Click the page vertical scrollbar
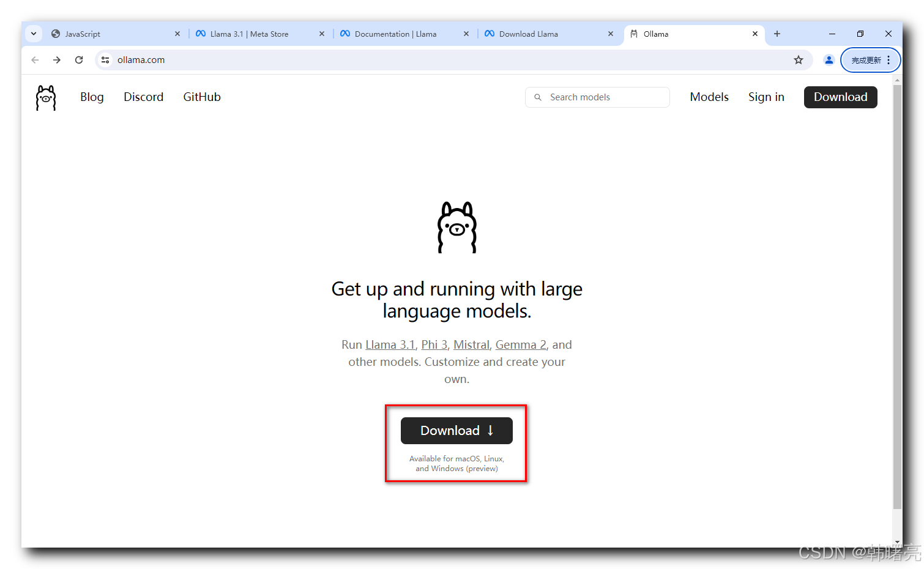 (x=898, y=297)
